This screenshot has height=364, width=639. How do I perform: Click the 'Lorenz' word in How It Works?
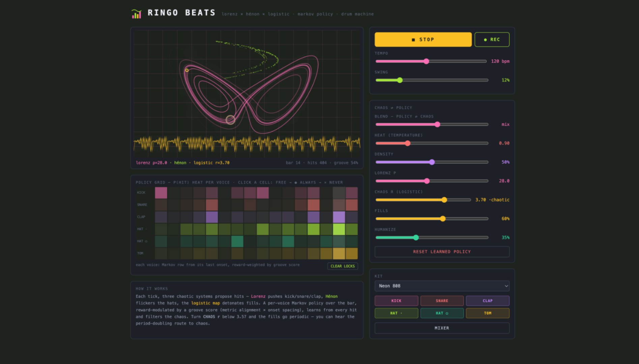pyautogui.click(x=258, y=297)
